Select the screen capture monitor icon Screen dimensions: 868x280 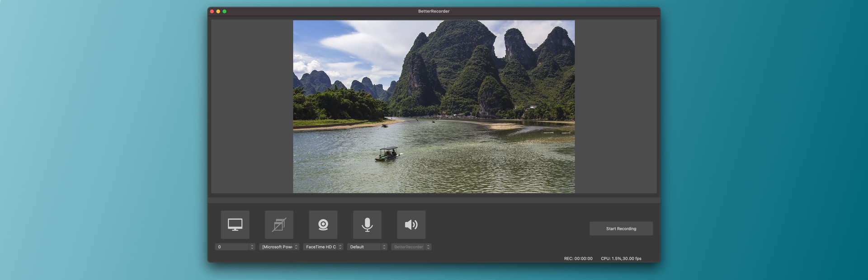click(235, 225)
